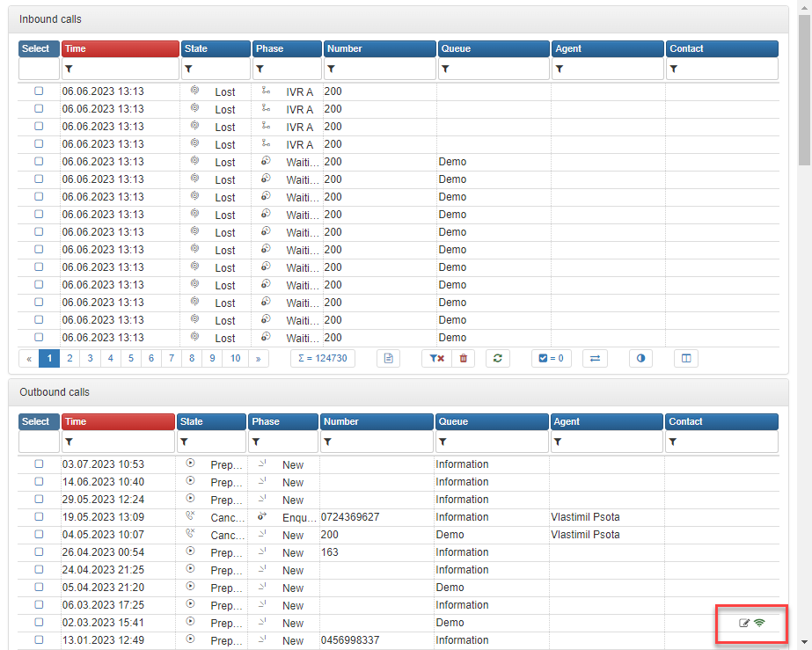The image size is (812, 650).
Task: Click the green Wi-Fi signal icon
Action: coord(760,623)
